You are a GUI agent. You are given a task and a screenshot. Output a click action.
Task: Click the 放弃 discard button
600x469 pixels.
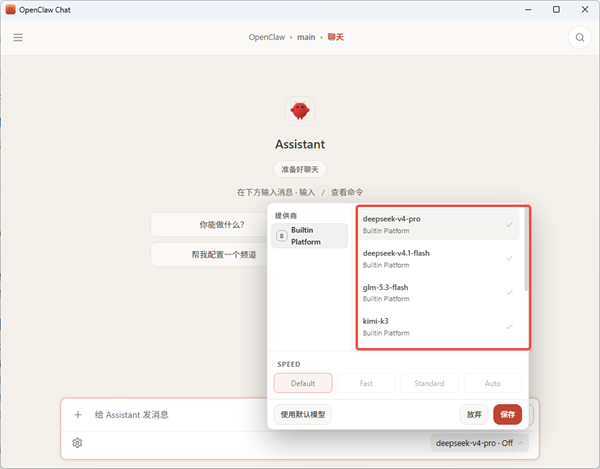[x=474, y=414]
